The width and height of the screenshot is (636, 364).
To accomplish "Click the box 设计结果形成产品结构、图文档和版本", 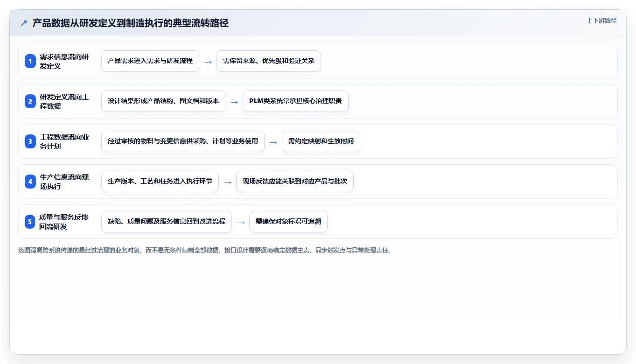I will pyautogui.click(x=163, y=101).
